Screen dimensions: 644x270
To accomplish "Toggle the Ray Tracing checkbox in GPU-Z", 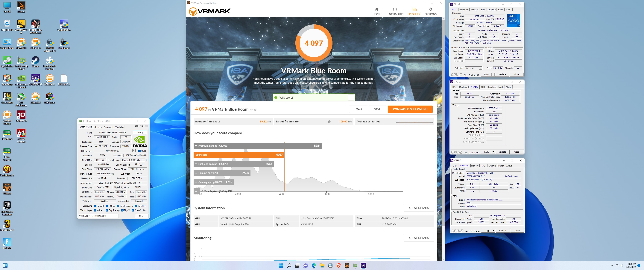I will 107,210.
